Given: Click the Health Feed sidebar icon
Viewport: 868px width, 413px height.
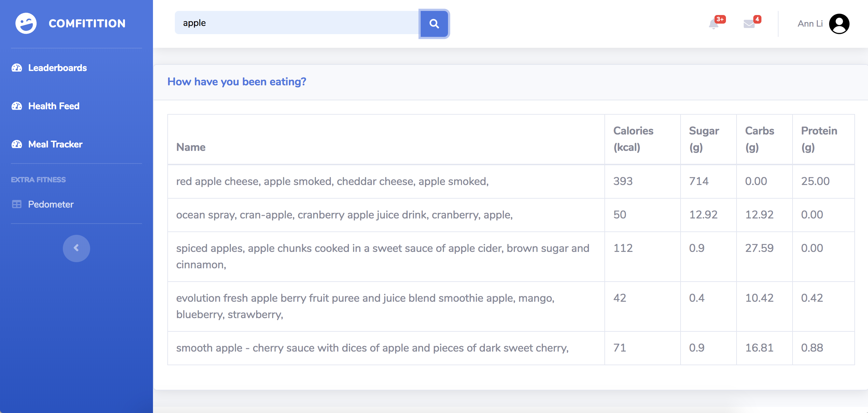Looking at the screenshot, I should [17, 106].
